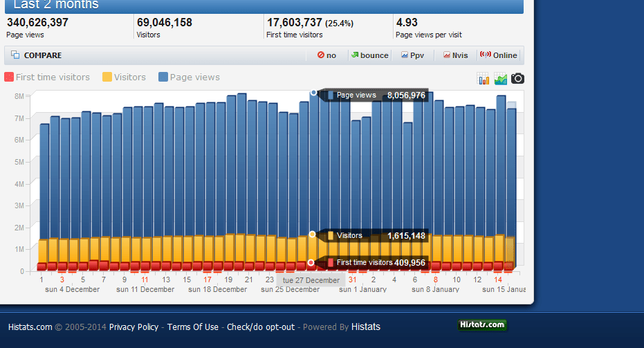Select the Nvis metric tab

point(455,55)
